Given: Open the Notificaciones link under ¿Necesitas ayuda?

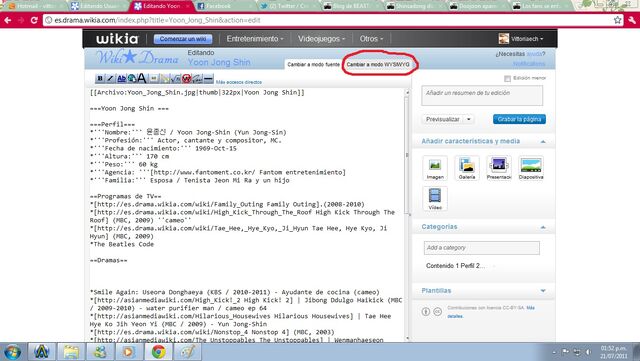Looking at the screenshot, I should pyautogui.click(x=529, y=64).
